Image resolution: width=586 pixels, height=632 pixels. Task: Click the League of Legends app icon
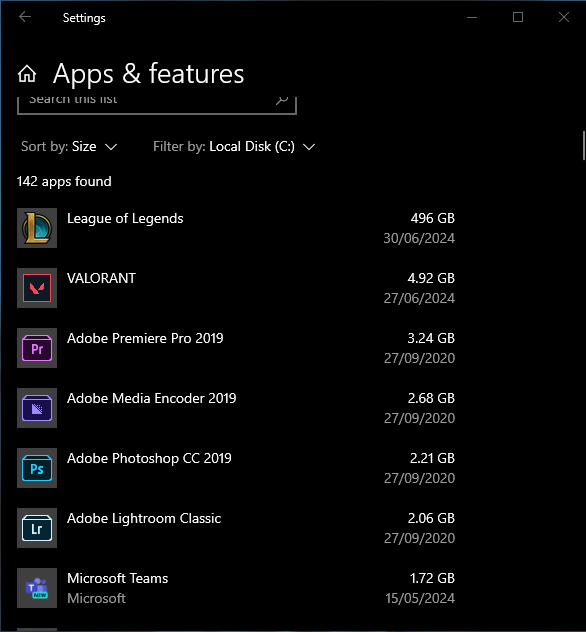[37, 228]
